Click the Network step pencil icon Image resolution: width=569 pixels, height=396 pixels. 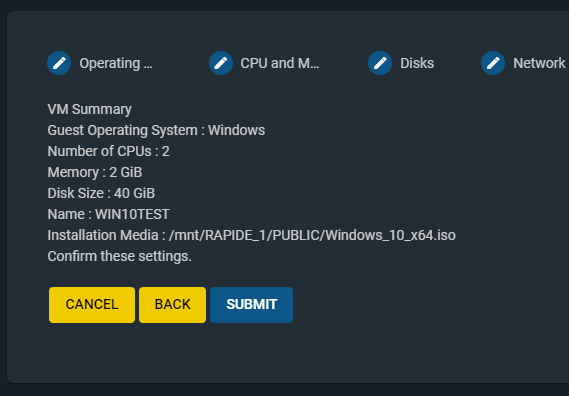[493, 63]
